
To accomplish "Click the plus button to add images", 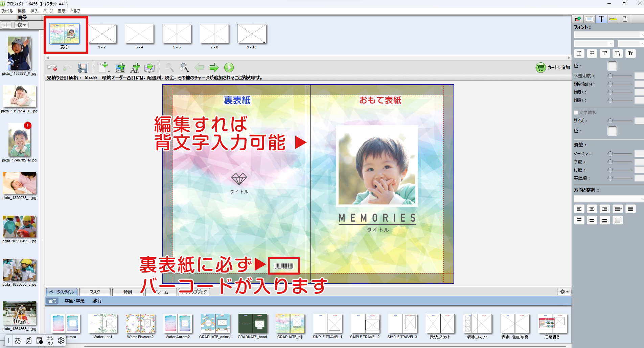I will [x=6, y=25].
